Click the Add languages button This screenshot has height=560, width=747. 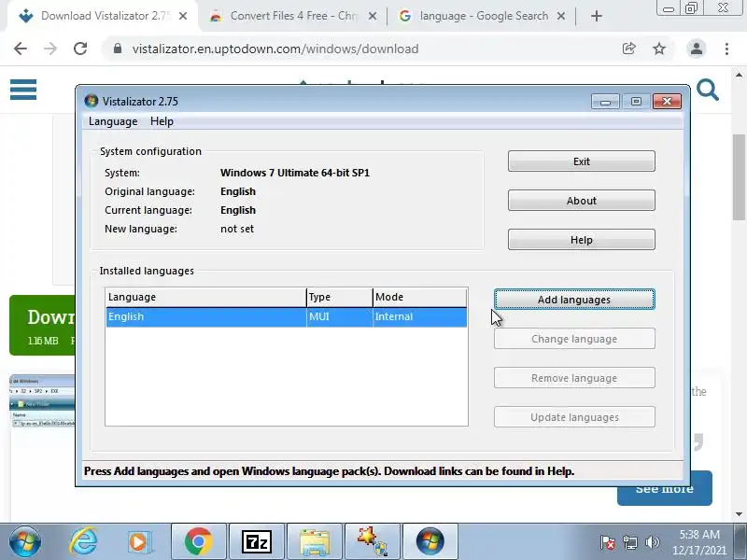[574, 300]
